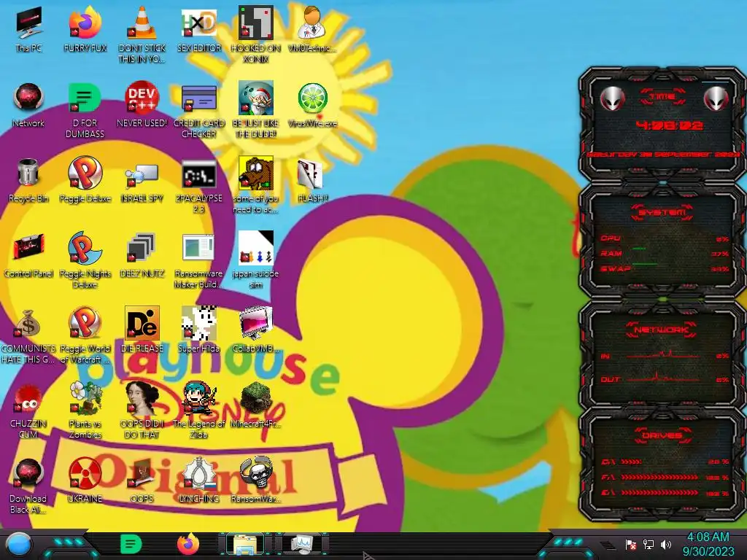
Task: Open the monitor app on taskbar
Action: [x=301, y=544]
